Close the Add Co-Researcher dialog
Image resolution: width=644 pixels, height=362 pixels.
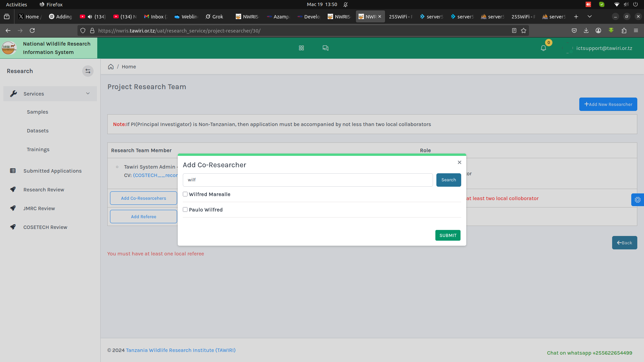pos(460,163)
